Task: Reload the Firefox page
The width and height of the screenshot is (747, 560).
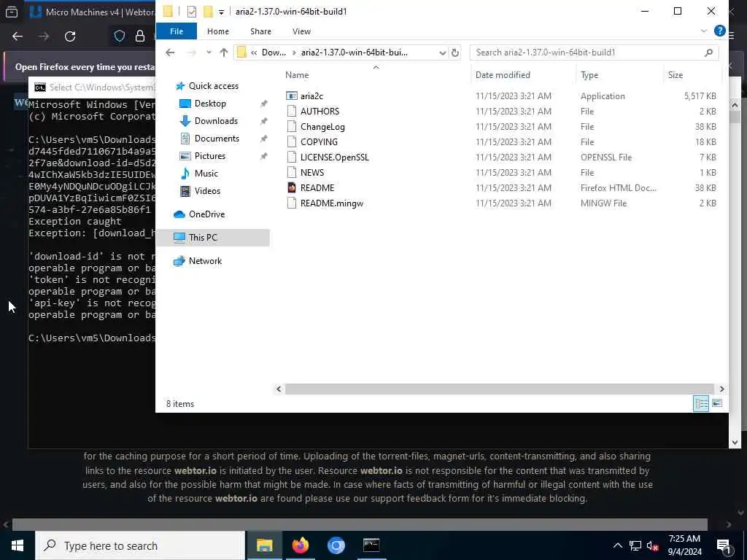Action: coord(70,36)
